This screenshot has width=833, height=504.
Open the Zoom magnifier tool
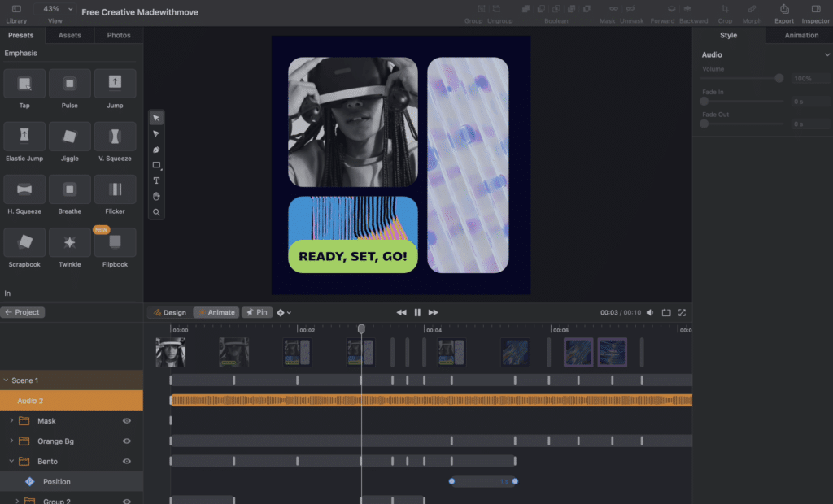point(156,211)
